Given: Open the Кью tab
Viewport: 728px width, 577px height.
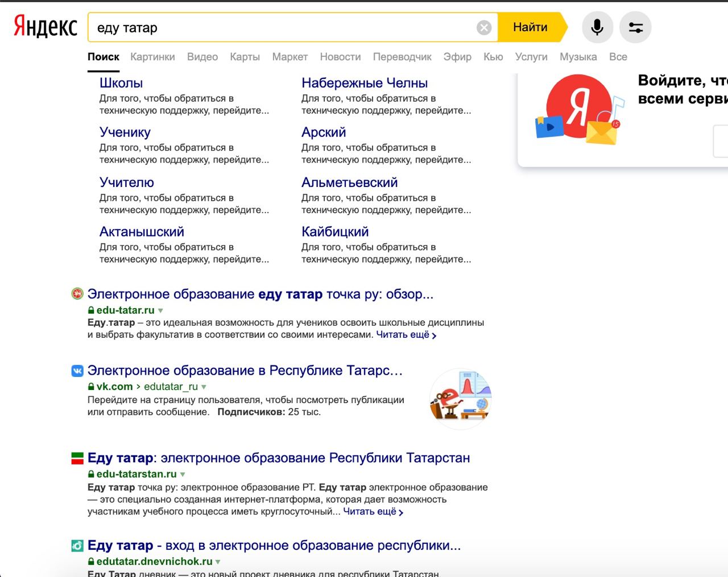Looking at the screenshot, I should click(493, 57).
